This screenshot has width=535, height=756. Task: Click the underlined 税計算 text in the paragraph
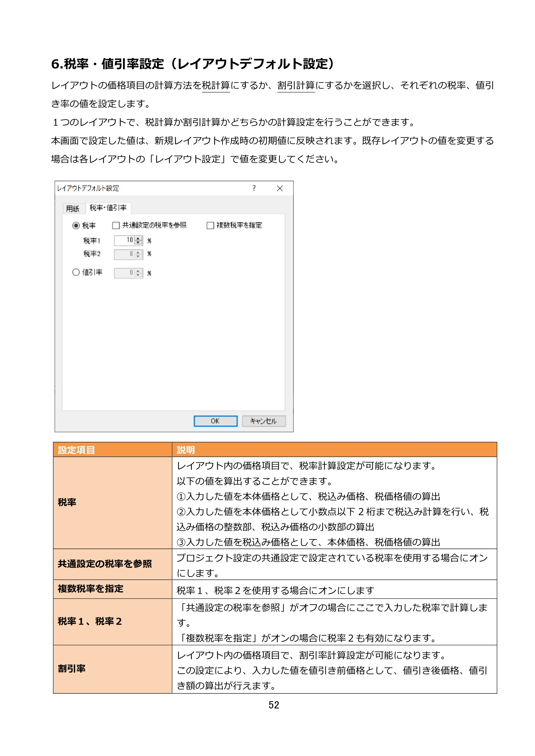click(216, 86)
